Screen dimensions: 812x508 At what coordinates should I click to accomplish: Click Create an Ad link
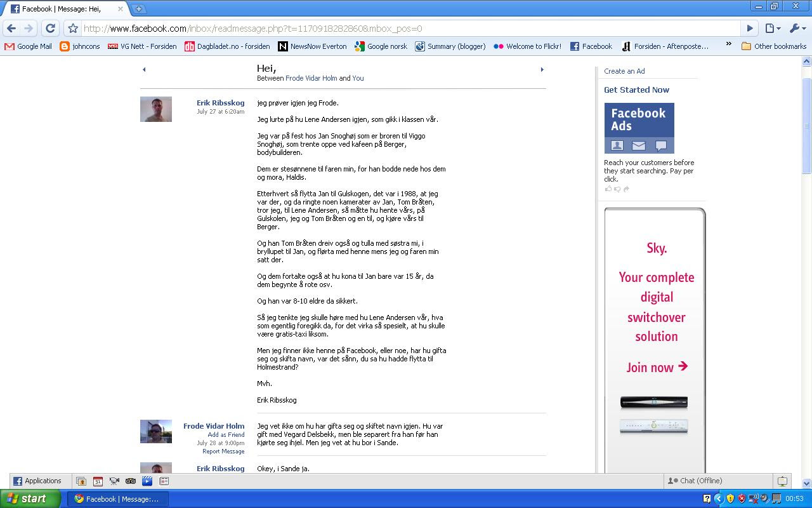click(624, 71)
